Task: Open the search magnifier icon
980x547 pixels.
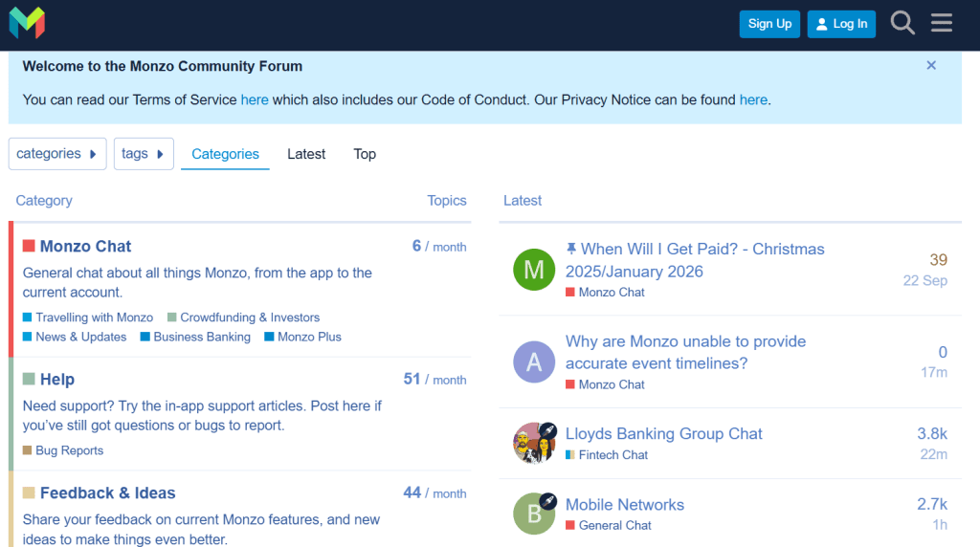Action: pos(902,23)
